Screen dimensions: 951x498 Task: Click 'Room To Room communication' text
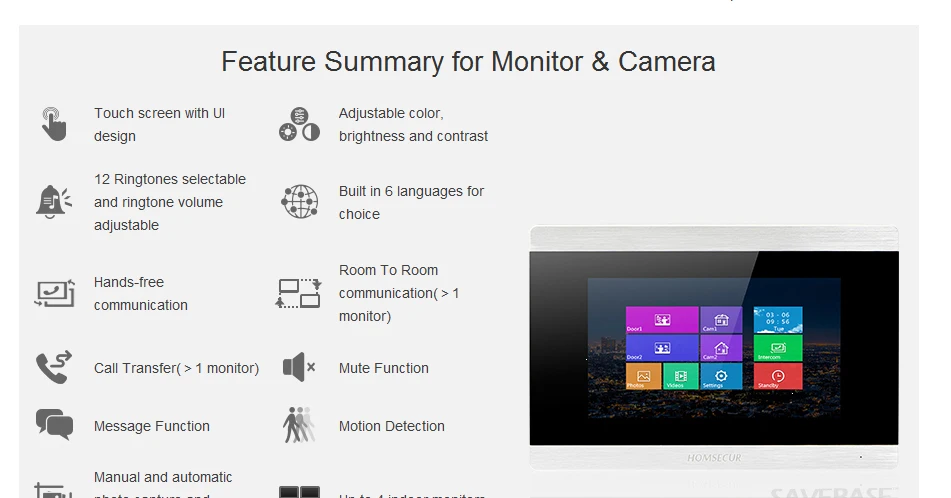click(398, 293)
